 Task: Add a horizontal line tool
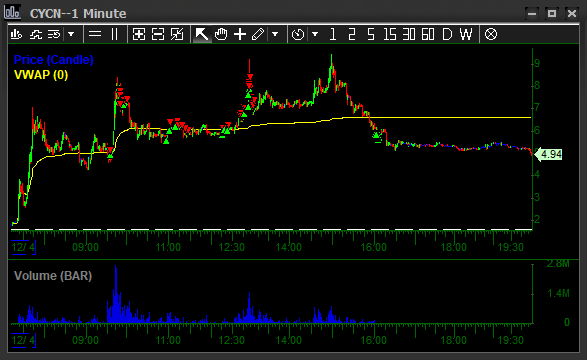pyautogui.click(x=95, y=34)
